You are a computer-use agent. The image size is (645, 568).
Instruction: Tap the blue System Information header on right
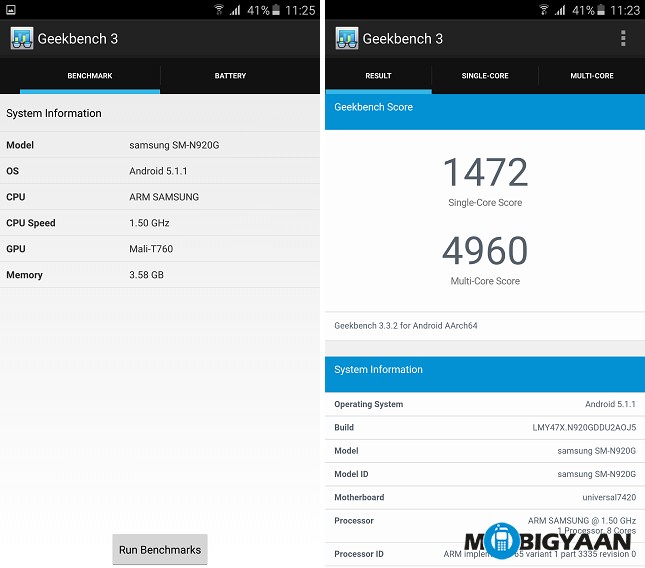(x=485, y=374)
